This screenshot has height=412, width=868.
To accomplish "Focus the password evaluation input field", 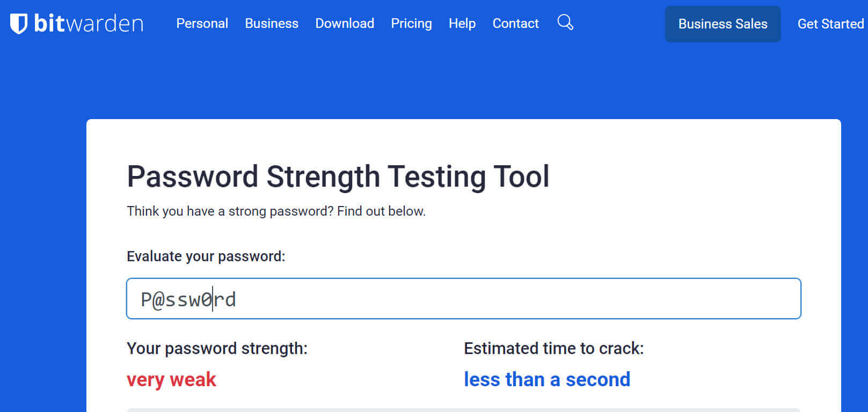I will click(x=464, y=299).
